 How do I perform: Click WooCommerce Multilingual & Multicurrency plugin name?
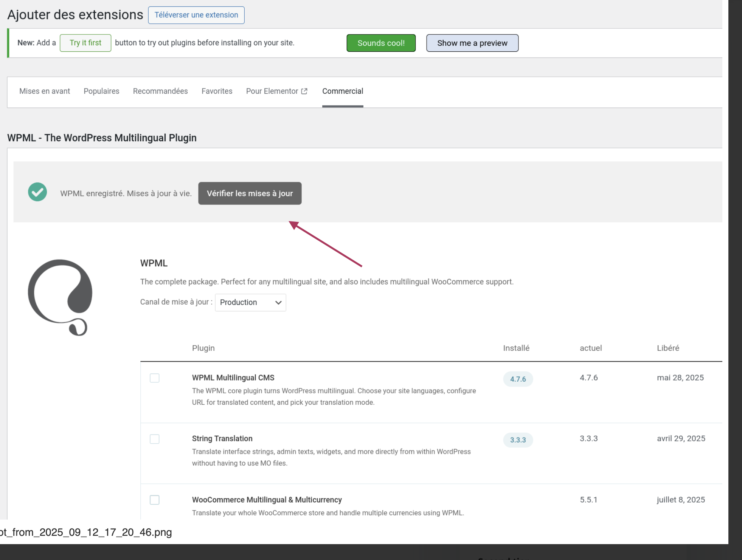coord(267,500)
